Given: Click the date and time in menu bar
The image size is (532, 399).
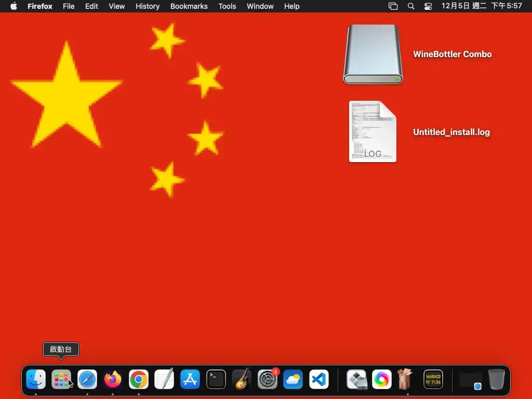Looking at the screenshot, I should [x=482, y=6].
